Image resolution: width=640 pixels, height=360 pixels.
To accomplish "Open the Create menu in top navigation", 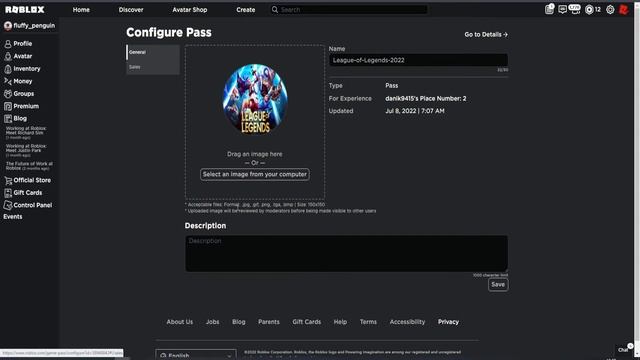I will pyautogui.click(x=246, y=9).
